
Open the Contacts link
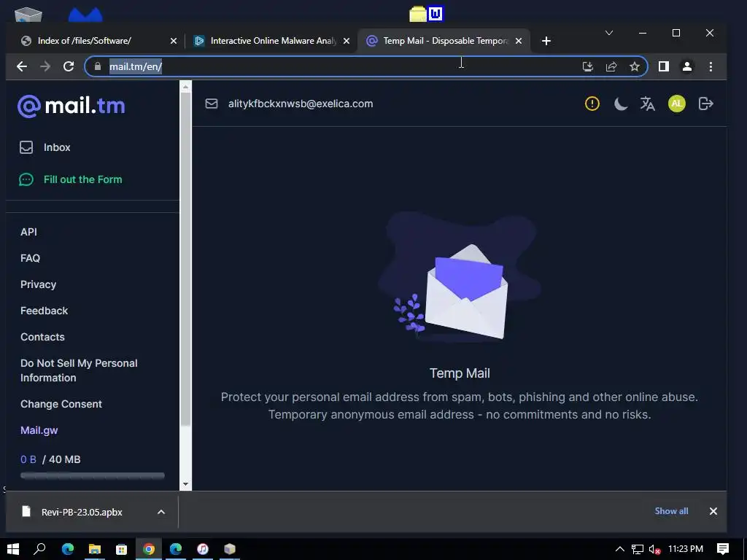point(42,337)
